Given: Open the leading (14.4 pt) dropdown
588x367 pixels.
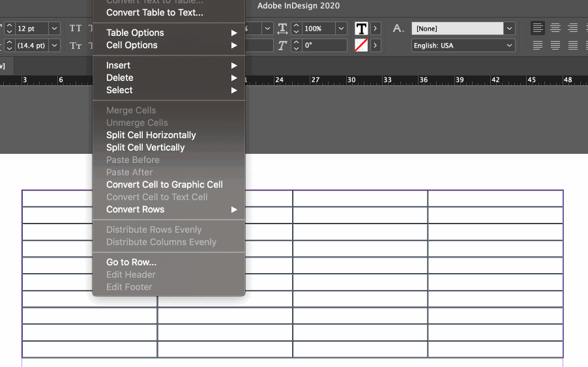Looking at the screenshot, I should click(54, 46).
